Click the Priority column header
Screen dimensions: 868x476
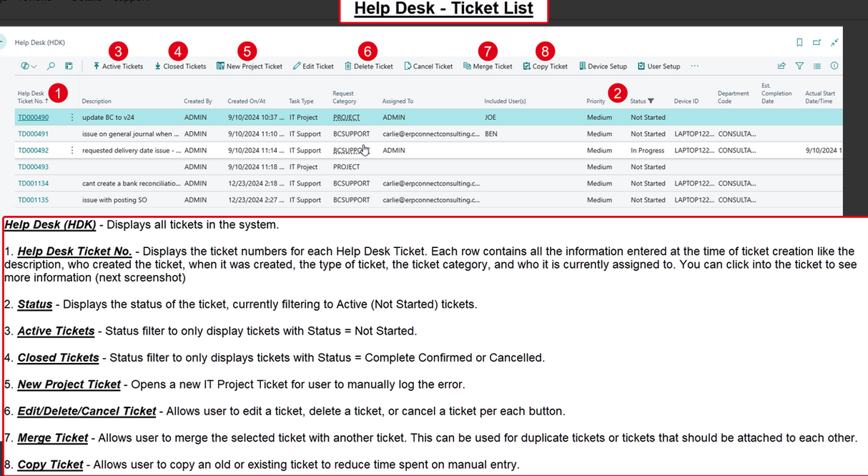[596, 101]
